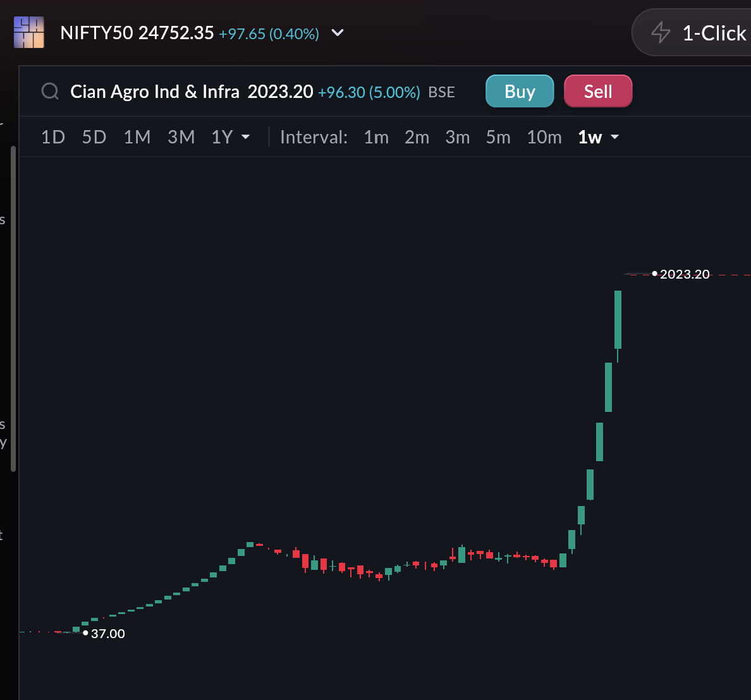Choose the 1M time range
The image size is (751, 700).
[137, 137]
